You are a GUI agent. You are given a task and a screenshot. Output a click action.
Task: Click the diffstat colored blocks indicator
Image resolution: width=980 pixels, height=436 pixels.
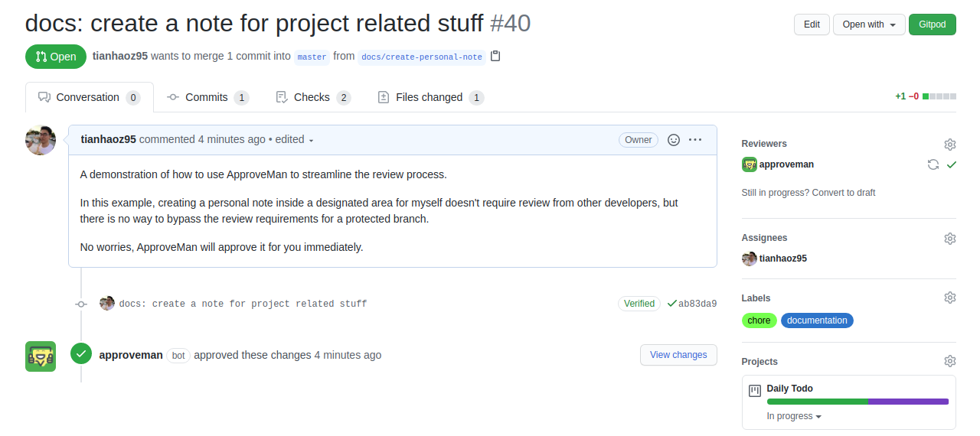pyautogui.click(x=939, y=96)
